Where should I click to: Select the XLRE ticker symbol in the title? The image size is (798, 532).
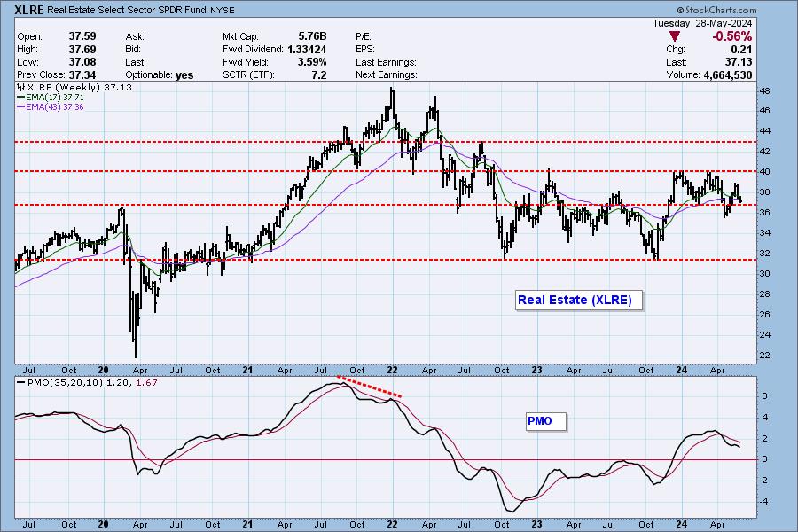29,10
